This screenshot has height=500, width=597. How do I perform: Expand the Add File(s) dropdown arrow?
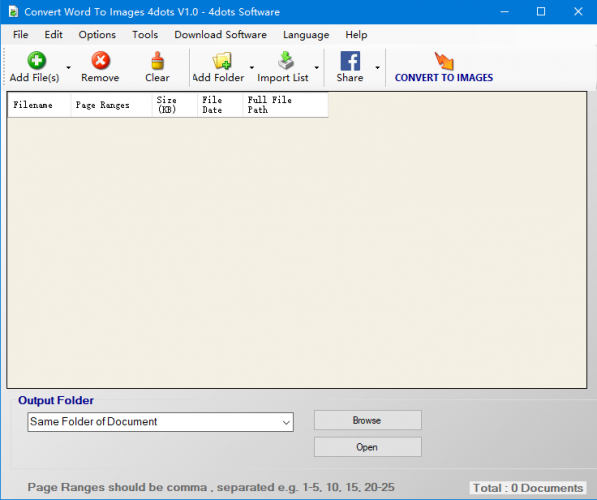69,68
